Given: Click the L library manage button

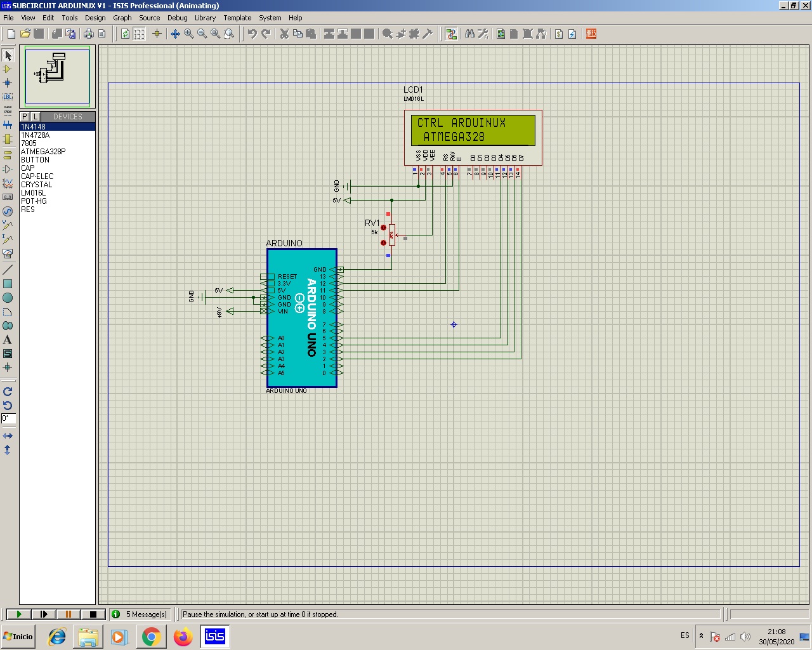Looking at the screenshot, I should tap(36, 117).
